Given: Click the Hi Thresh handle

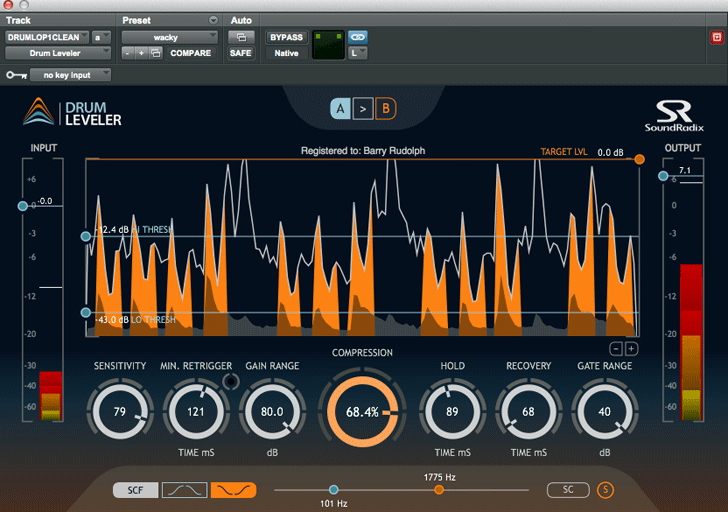Looking at the screenshot, I should point(86,236).
